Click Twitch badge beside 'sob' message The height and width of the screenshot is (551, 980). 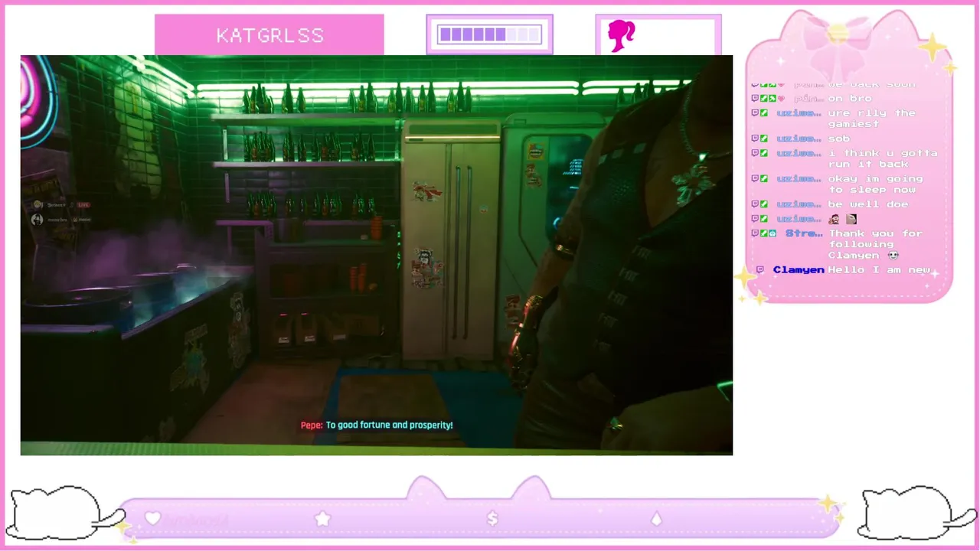click(x=755, y=139)
